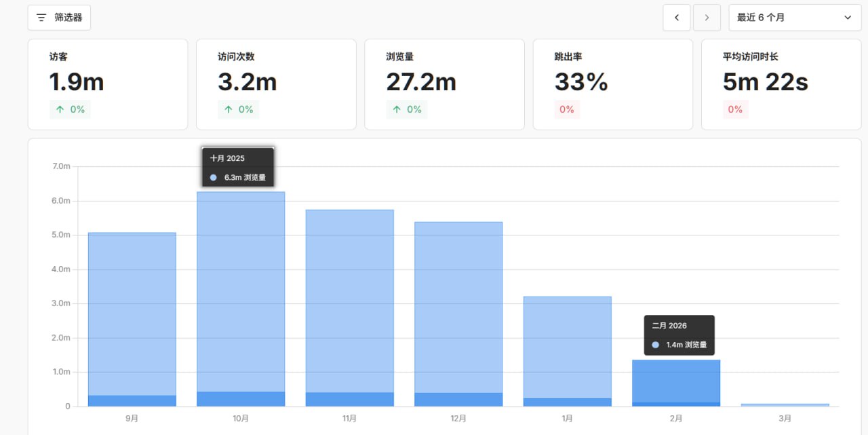
Task: Click the dropdown chevron beside 最近 6 个月
Action: tap(848, 18)
